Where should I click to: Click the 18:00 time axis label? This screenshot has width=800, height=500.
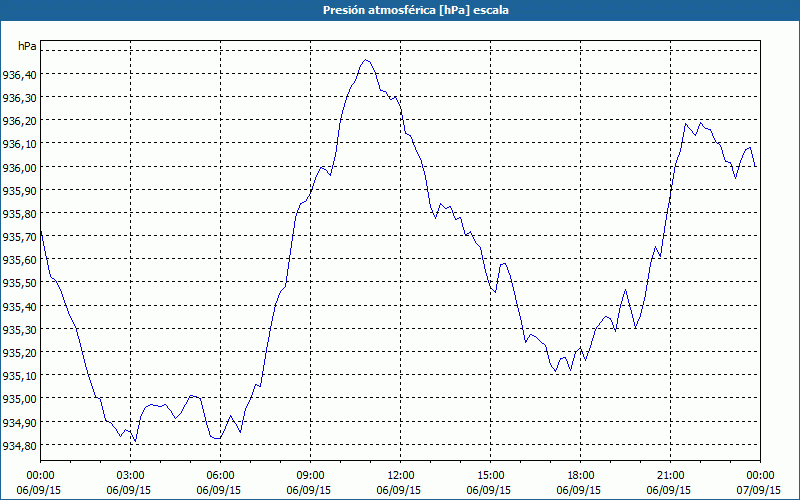pyautogui.click(x=581, y=476)
